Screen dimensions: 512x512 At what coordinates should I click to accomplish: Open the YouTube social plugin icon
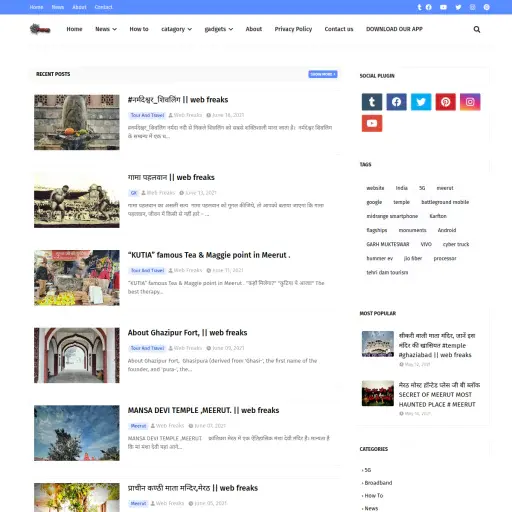pos(372,123)
